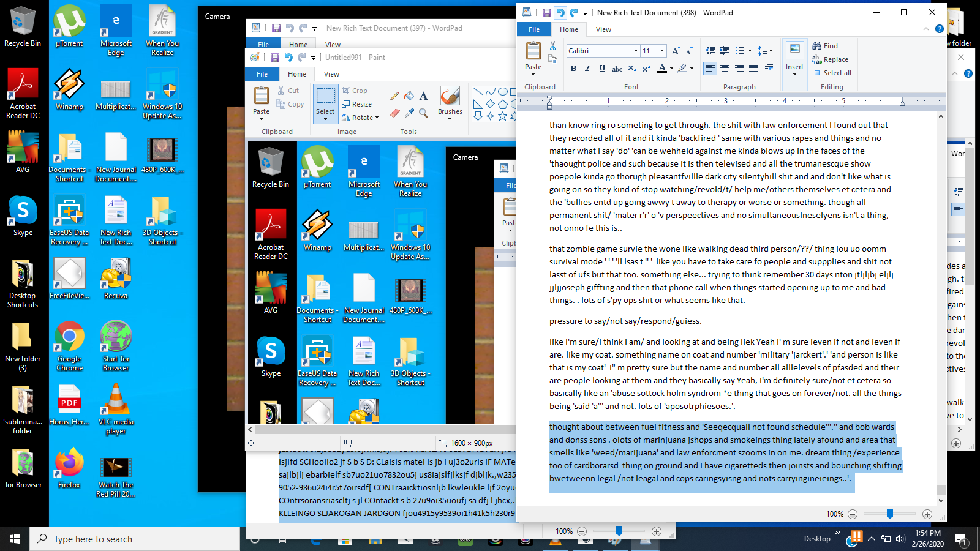Expand the Brushes dropdown in Paint
980x551 pixels.
(450, 119)
